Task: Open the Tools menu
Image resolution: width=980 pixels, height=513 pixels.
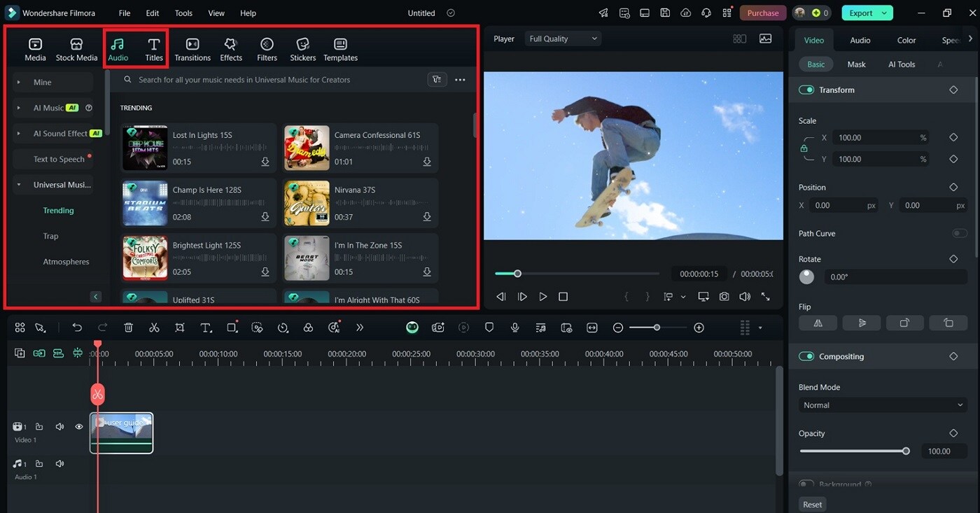Action: (x=183, y=13)
